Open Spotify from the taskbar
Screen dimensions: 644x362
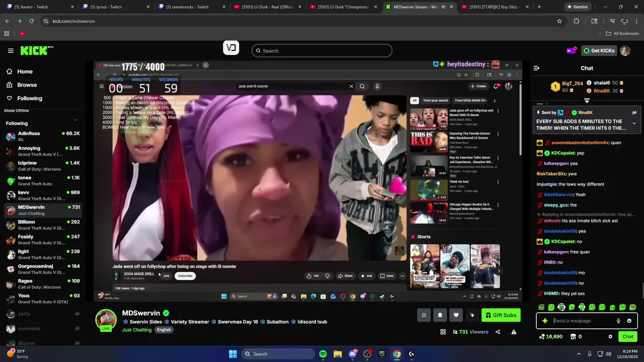click(323, 354)
